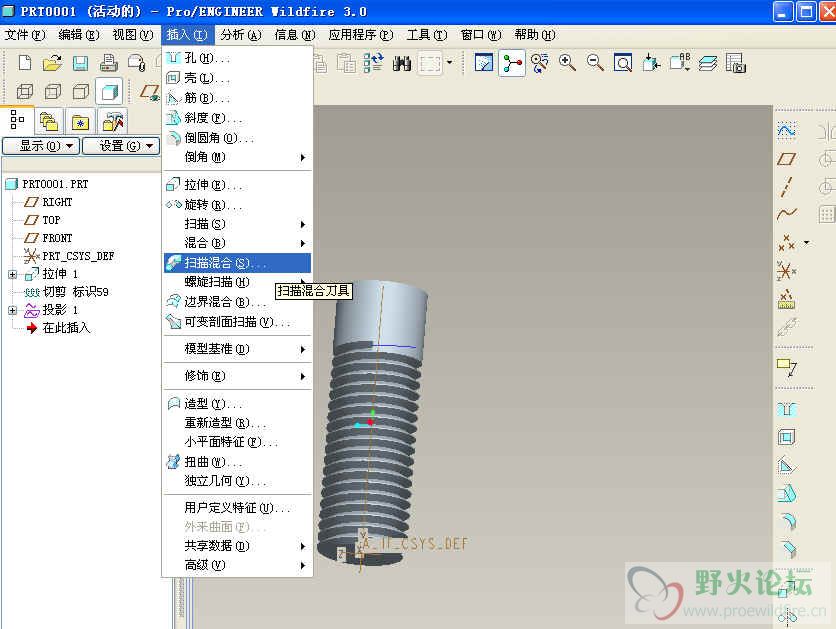This screenshot has width=836, height=629.
Task: Toggle the Spin Center icon
Action: pyautogui.click(x=512, y=63)
